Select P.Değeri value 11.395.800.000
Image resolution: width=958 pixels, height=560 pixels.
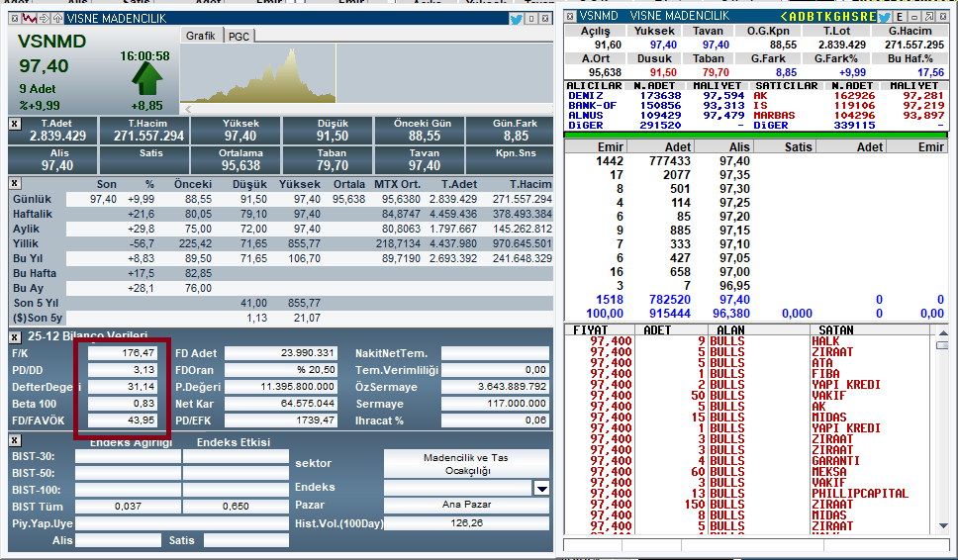pyautogui.click(x=280, y=387)
